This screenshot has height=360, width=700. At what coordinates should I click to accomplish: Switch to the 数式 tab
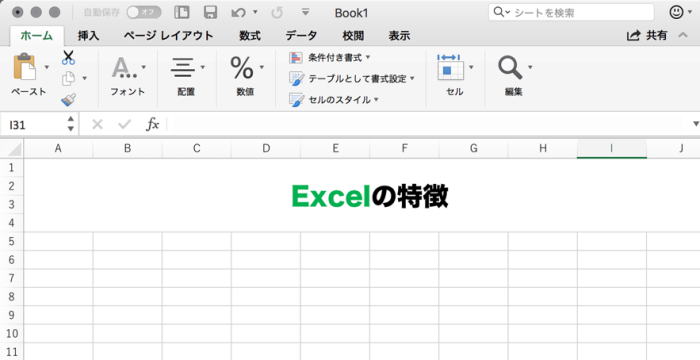(250, 36)
